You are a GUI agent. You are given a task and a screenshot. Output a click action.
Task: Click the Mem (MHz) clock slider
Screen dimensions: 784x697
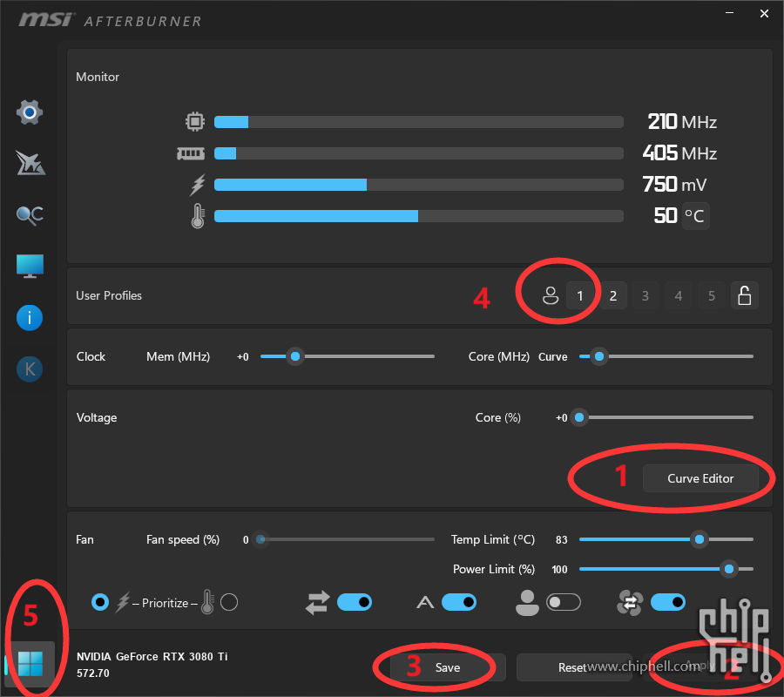pos(348,356)
